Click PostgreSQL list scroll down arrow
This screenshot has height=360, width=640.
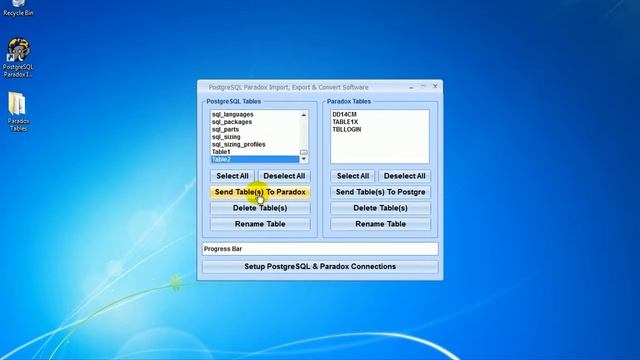(x=304, y=159)
